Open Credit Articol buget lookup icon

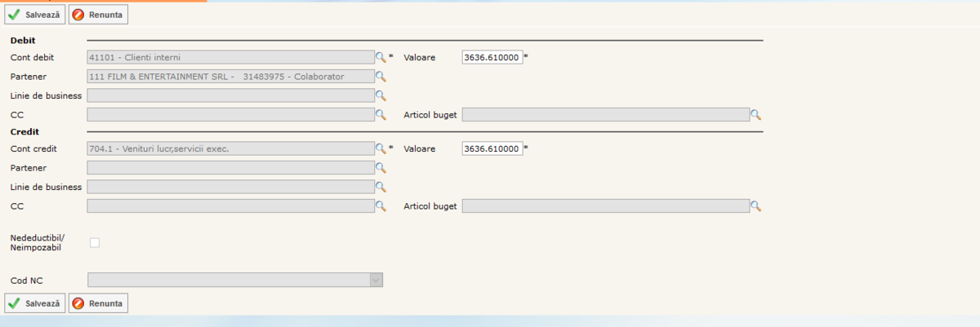click(x=755, y=206)
